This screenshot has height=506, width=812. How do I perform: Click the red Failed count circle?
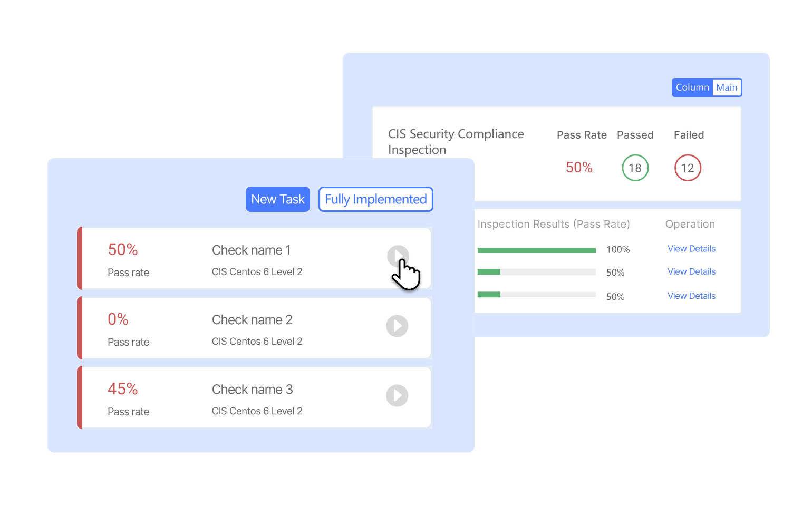coord(688,168)
